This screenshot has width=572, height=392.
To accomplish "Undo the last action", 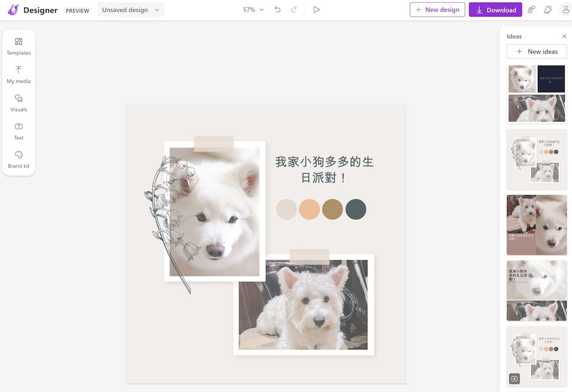I will [278, 10].
